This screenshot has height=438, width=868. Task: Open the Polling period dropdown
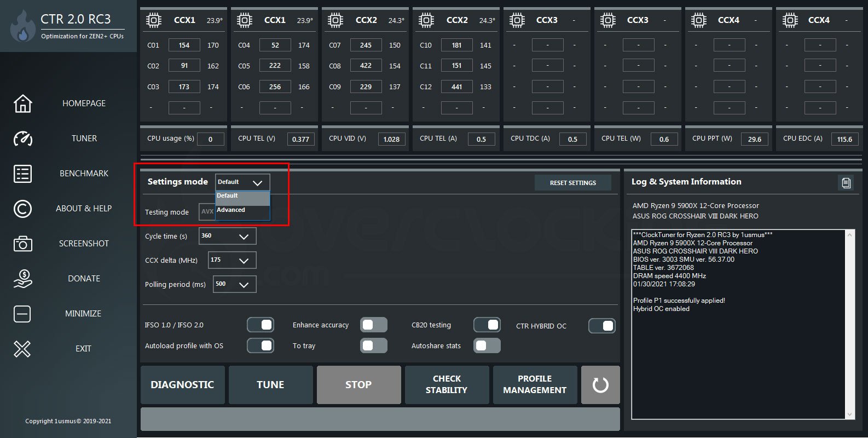tap(234, 284)
